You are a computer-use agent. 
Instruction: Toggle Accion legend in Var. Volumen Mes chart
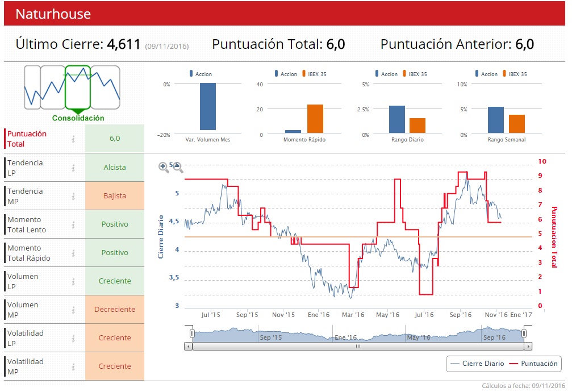(x=201, y=74)
